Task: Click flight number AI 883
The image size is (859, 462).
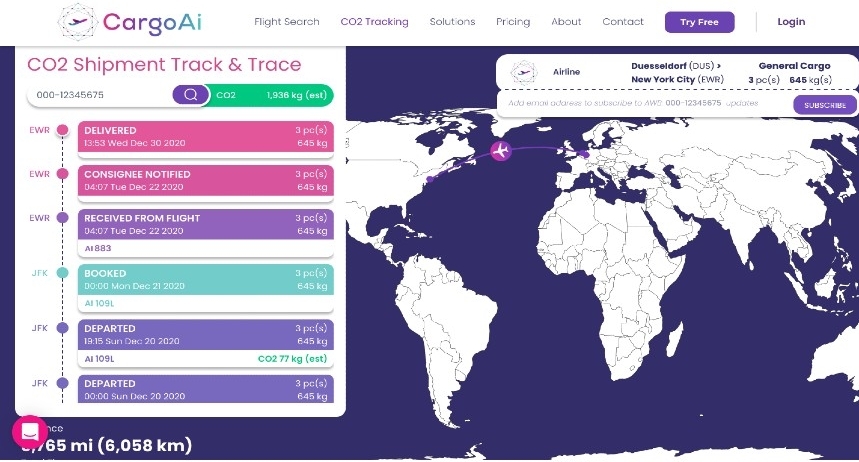Action: coord(98,248)
